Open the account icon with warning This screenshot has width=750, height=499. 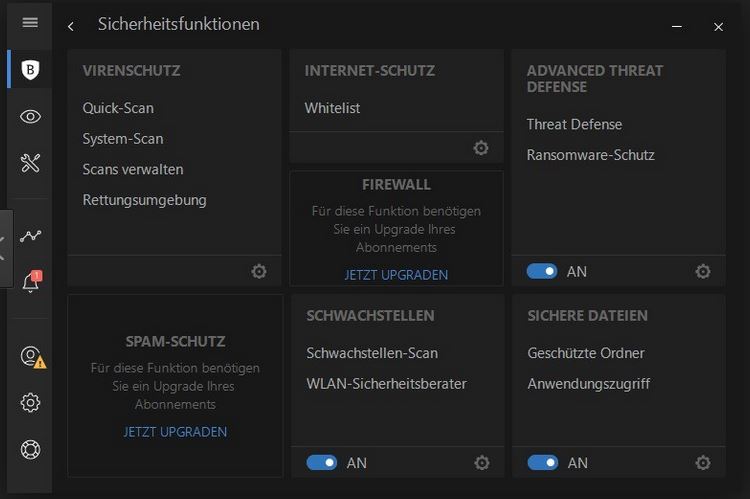(x=33, y=357)
